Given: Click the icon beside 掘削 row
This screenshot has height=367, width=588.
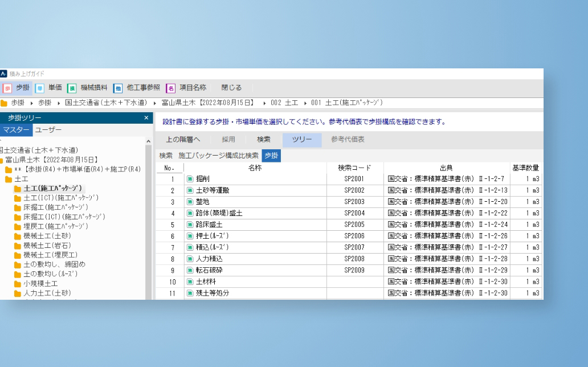Looking at the screenshot, I should [x=190, y=179].
